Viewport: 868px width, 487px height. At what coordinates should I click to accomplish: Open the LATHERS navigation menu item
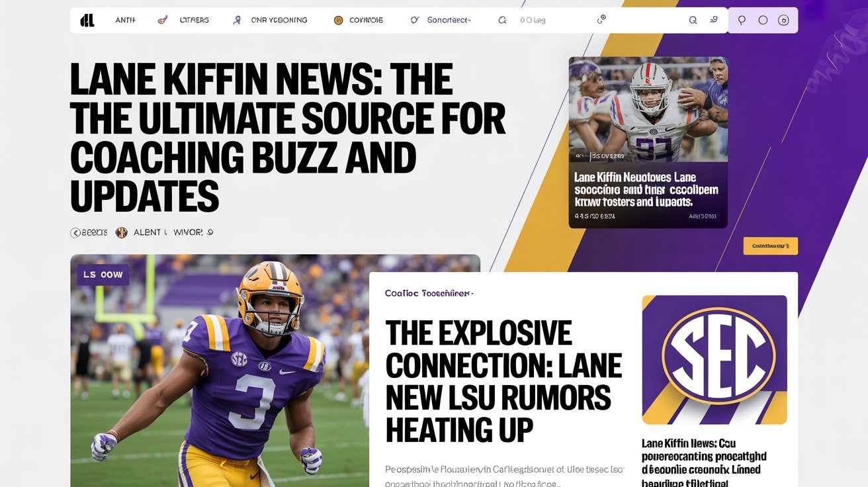[x=194, y=21]
